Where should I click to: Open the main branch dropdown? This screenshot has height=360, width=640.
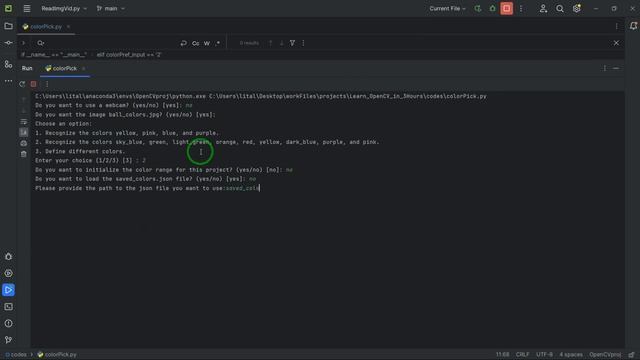click(111, 9)
